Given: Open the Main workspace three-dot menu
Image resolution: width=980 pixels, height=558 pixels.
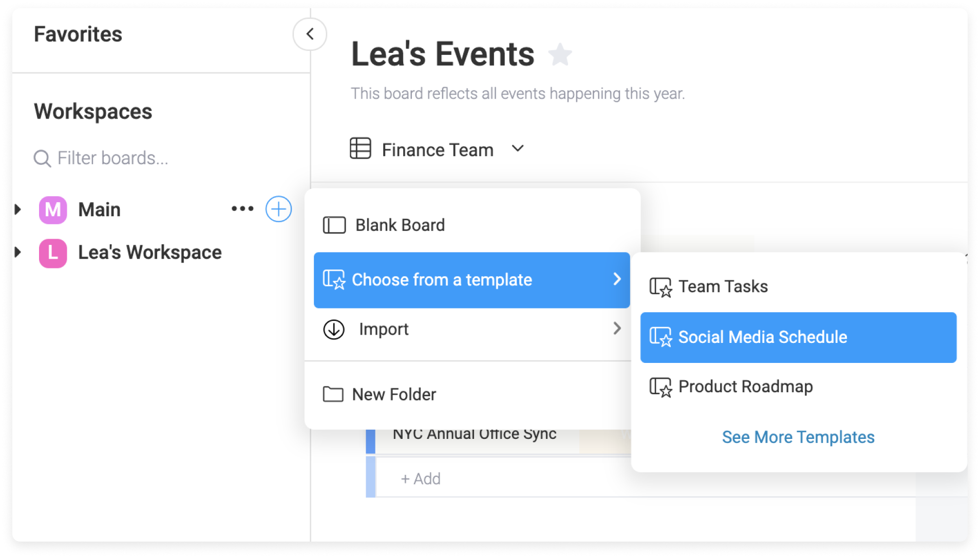Looking at the screenshot, I should point(242,209).
